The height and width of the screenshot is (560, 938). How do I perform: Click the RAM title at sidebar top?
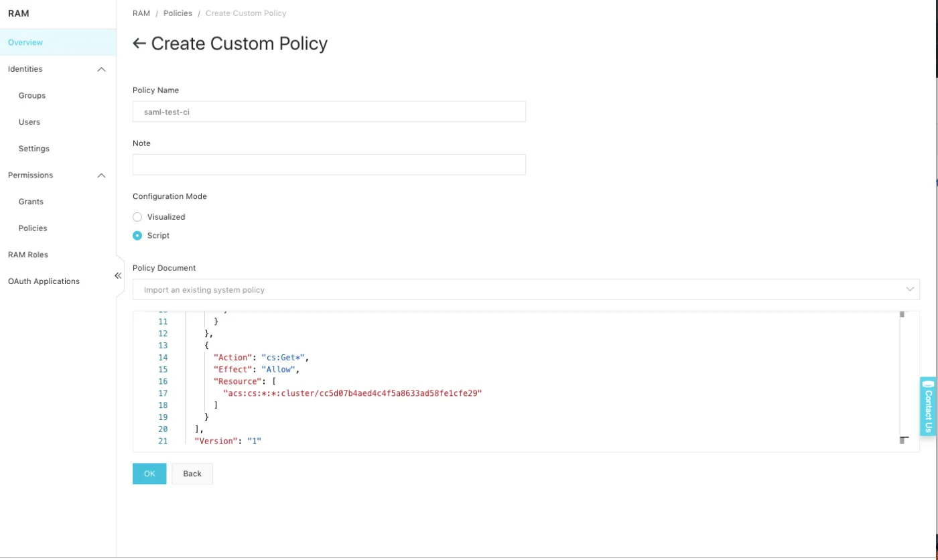18,13
